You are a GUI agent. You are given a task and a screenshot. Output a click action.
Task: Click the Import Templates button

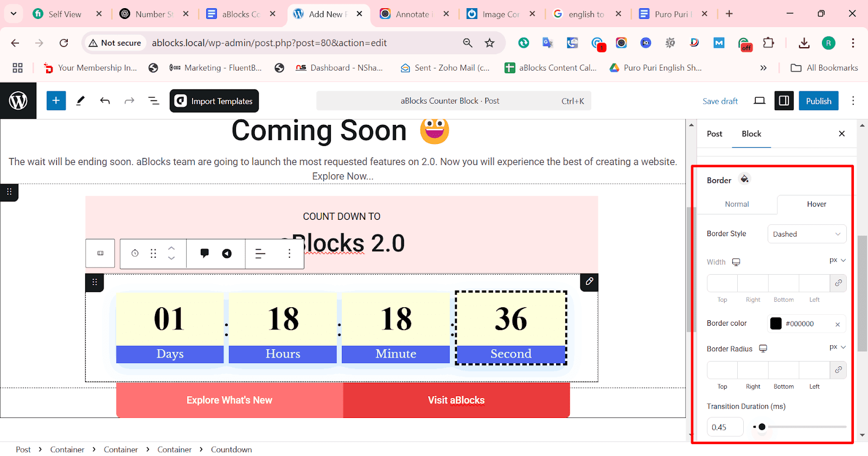[x=214, y=101]
